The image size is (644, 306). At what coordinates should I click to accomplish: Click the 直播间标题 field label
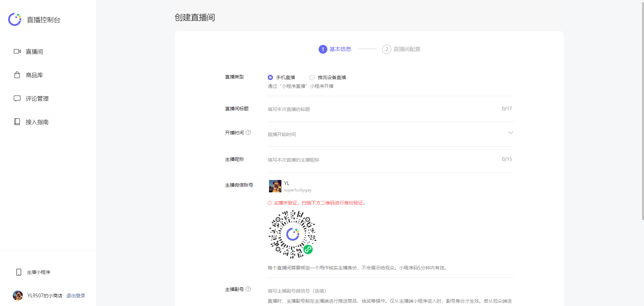[x=237, y=109]
